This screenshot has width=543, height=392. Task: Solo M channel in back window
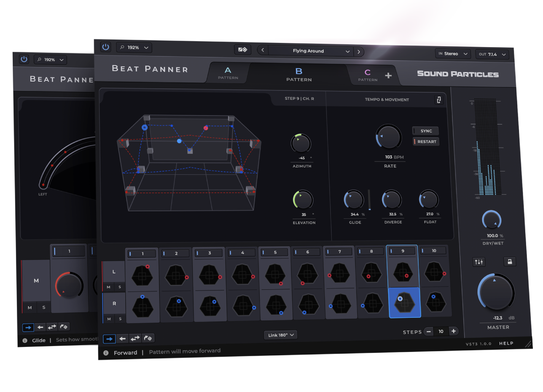44,308
